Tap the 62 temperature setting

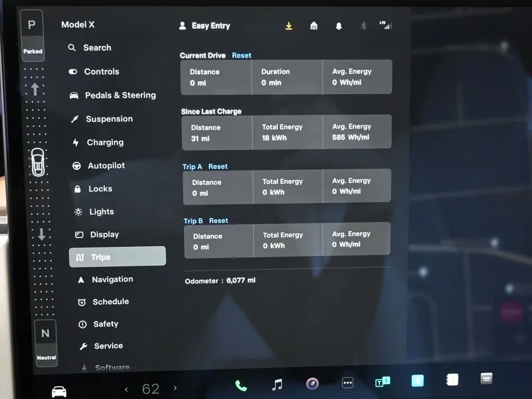click(151, 389)
